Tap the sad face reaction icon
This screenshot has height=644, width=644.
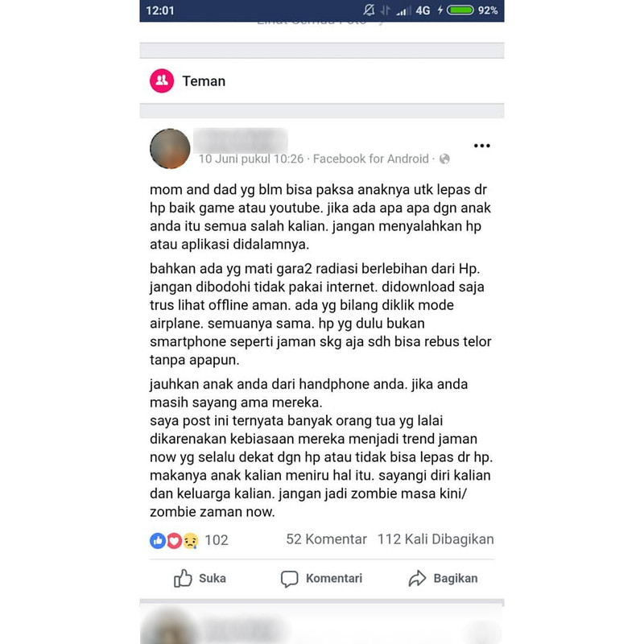190,540
